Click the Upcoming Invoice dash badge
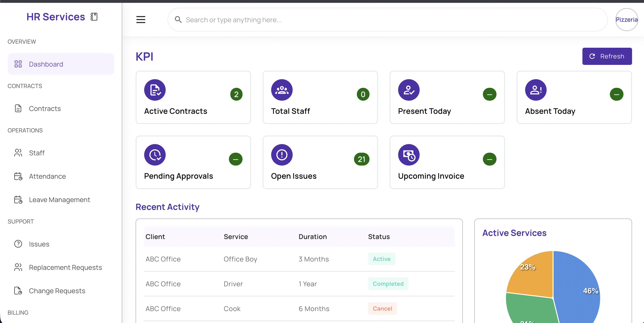Viewport: 644px width, 323px height. coord(490,159)
